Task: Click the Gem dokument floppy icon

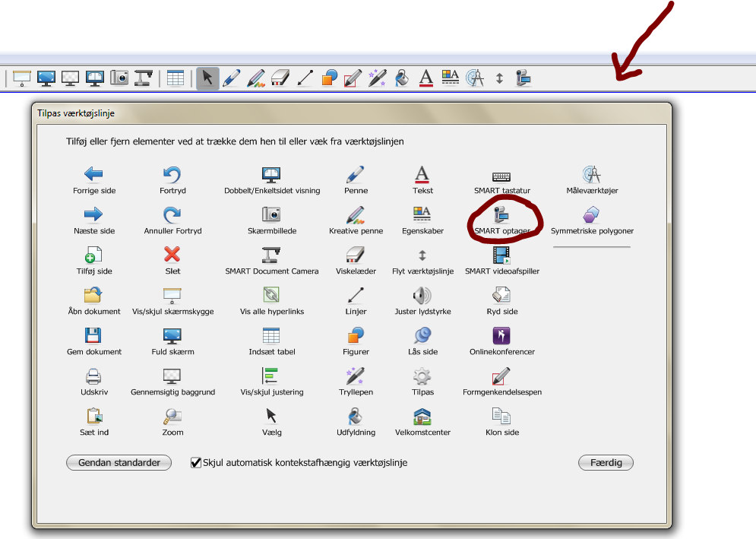Action: [x=93, y=335]
